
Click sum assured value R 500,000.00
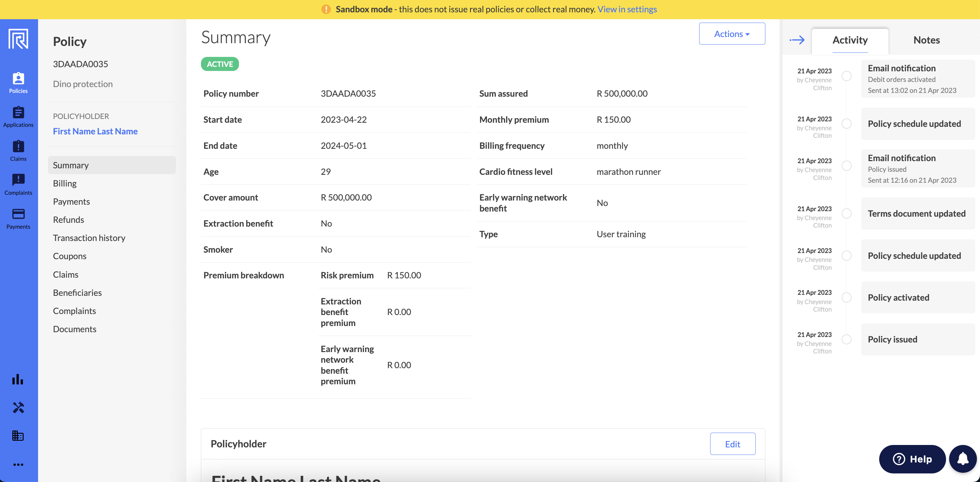622,94
